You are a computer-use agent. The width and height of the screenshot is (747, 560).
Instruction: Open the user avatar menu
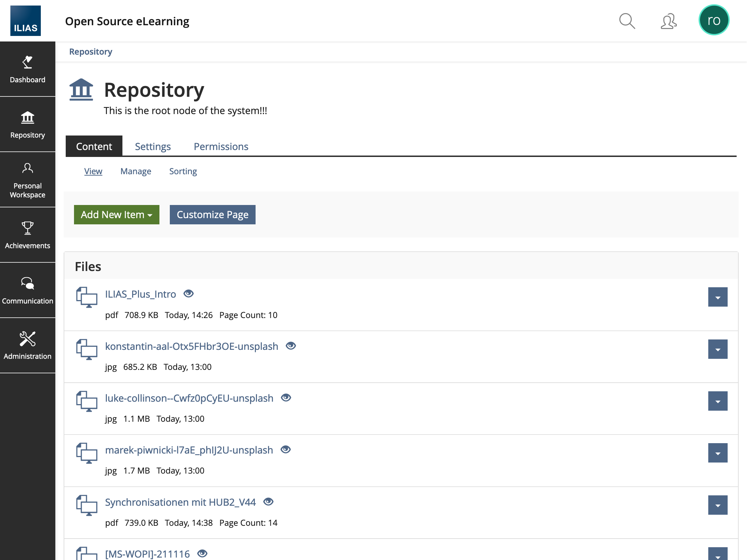(714, 20)
